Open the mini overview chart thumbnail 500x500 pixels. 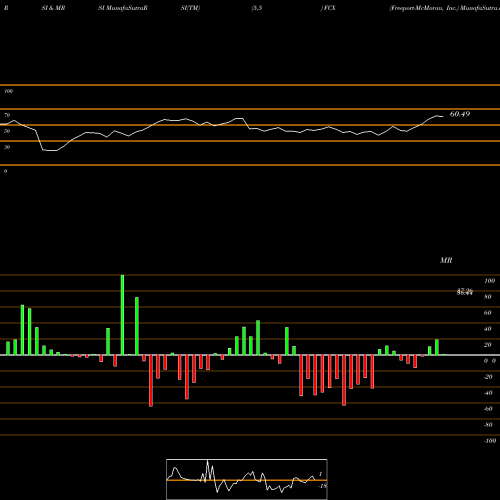pyautogui.click(x=247, y=479)
